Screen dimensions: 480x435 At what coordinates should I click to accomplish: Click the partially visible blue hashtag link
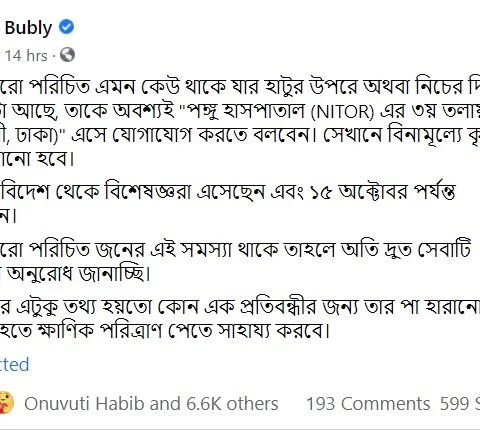(14, 364)
